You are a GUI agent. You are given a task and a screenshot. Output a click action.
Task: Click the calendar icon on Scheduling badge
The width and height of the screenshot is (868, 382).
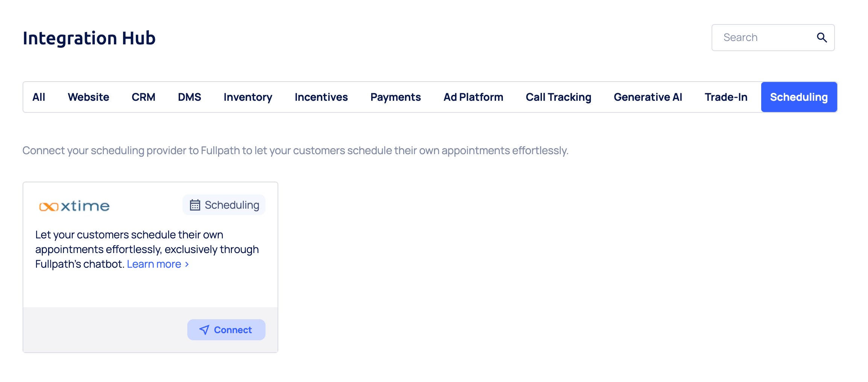(x=195, y=205)
